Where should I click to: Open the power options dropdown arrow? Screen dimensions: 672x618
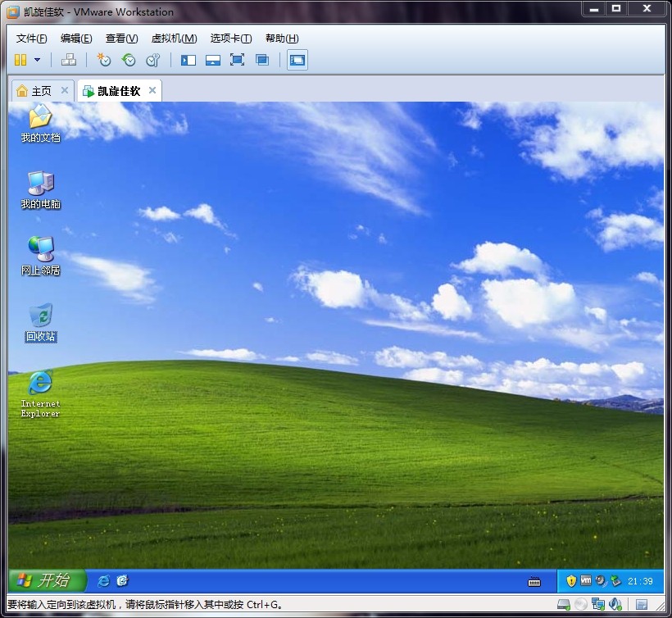pyautogui.click(x=37, y=60)
